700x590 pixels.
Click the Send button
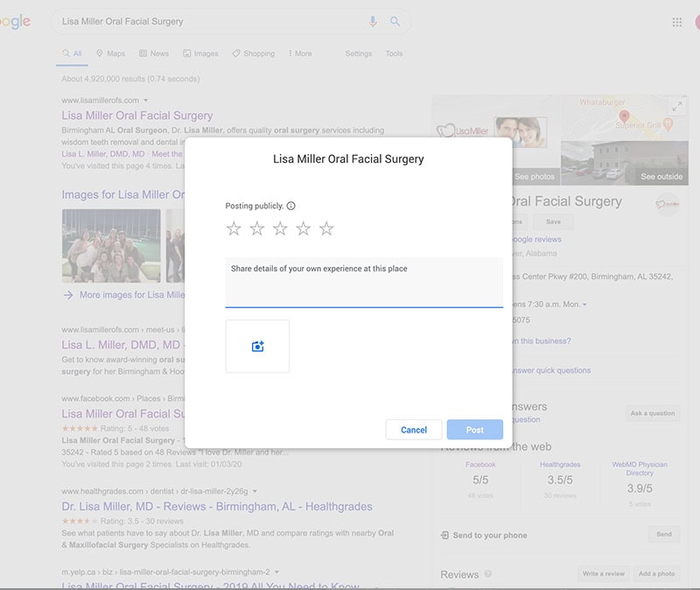point(664,534)
